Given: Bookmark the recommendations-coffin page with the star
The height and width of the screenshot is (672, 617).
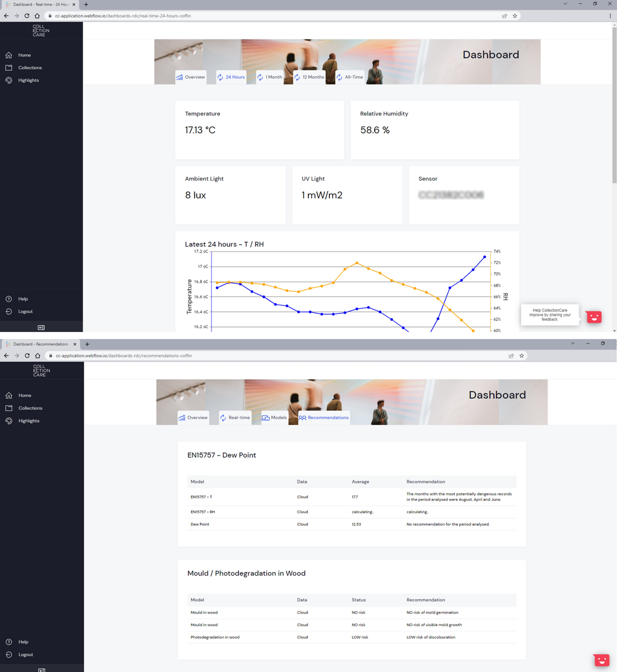Looking at the screenshot, I should pos(521,356).
